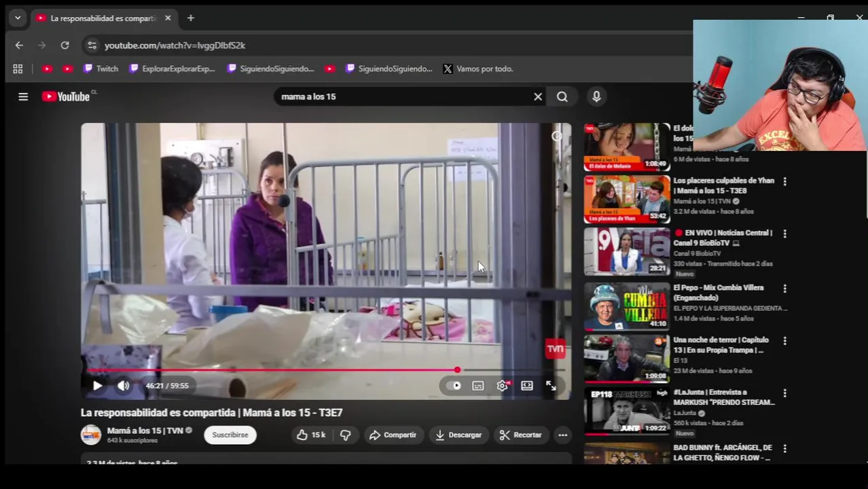Click the Recortar button
The image size is (868, 489).
click(521, 435)
